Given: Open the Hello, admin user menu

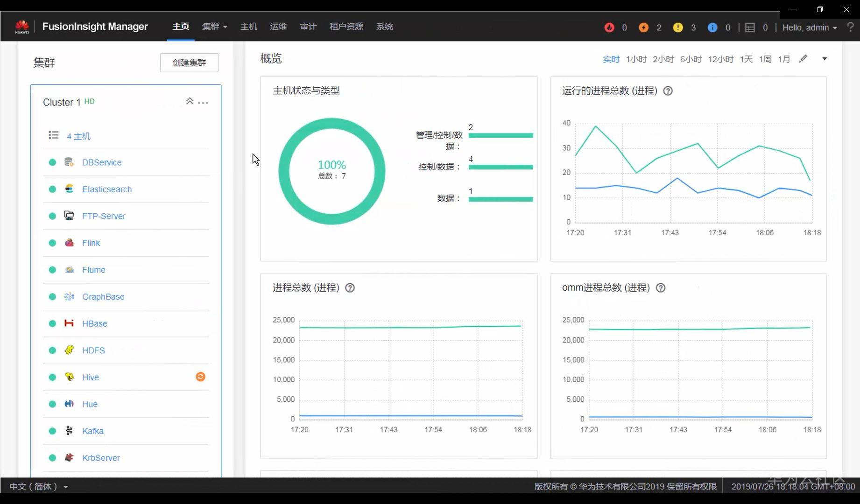Looking at the screenshot, I should tap(810, 28).
